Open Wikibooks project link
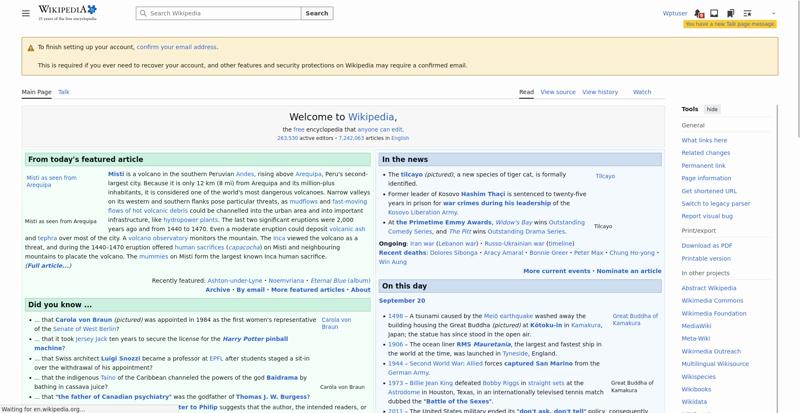This screenshot has height=413, width=800. pos(696,389)
